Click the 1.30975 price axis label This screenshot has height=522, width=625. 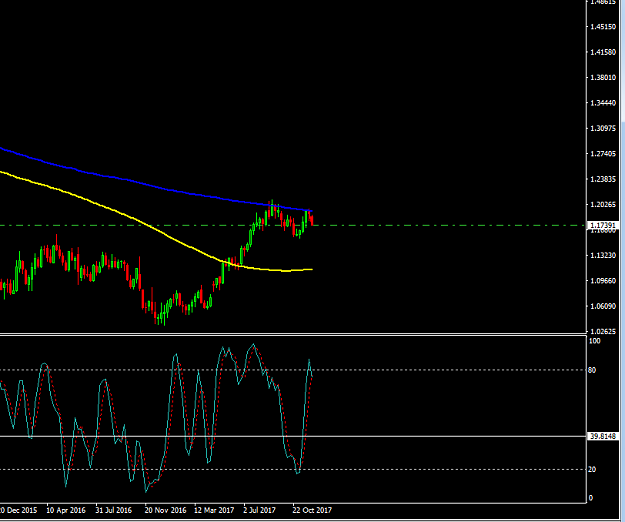603,128
